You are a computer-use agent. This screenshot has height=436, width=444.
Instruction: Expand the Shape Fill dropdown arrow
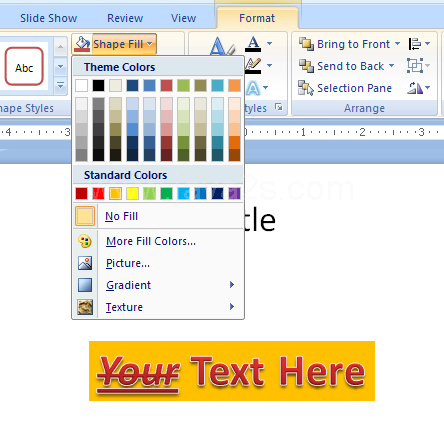tap(150, 44)
